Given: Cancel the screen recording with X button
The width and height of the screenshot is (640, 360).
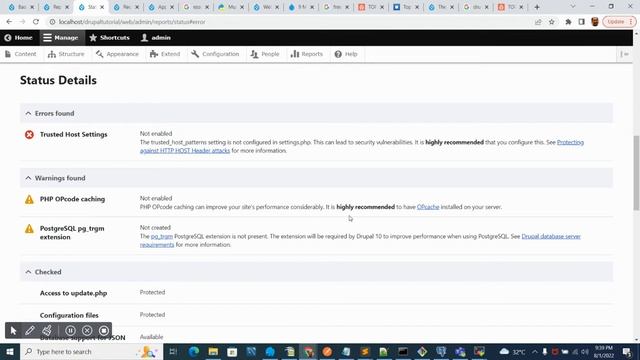Looking at the screenshot, I should click(87, 331).
